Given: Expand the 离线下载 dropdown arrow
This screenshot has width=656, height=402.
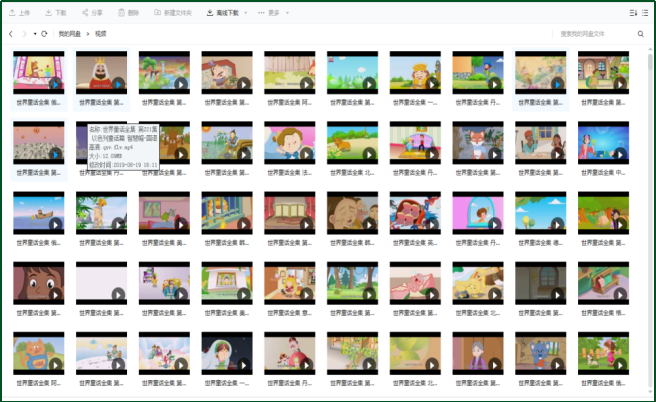Looking at the screenshot, I should click(x=246, y=13).
